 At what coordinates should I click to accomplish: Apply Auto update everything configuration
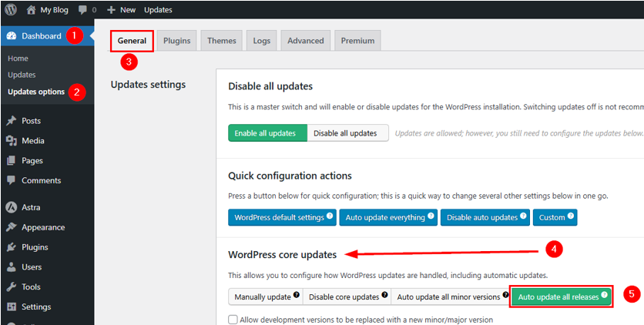[388, 217]
